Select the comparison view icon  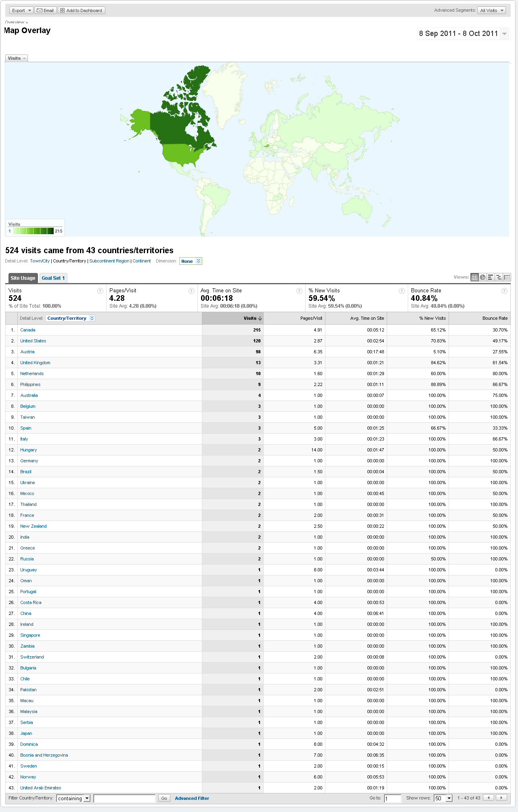(499, 277)
